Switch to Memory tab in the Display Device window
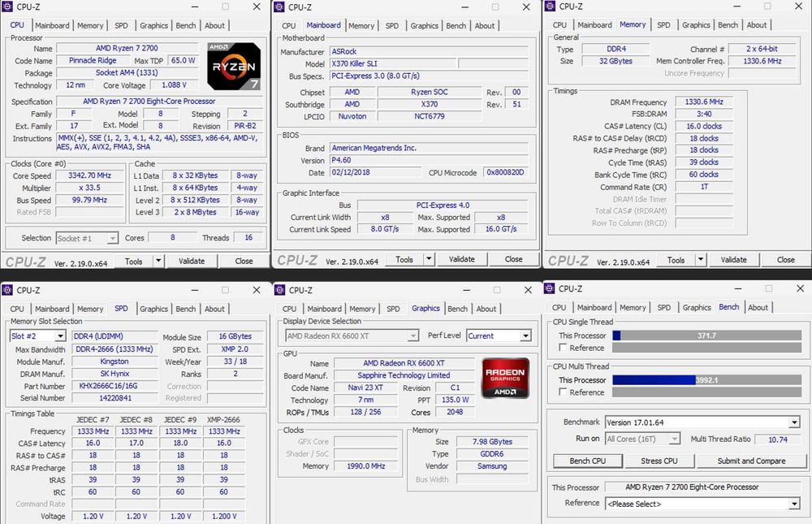This screenshot has width=812, height=524. tap(362, 309)
